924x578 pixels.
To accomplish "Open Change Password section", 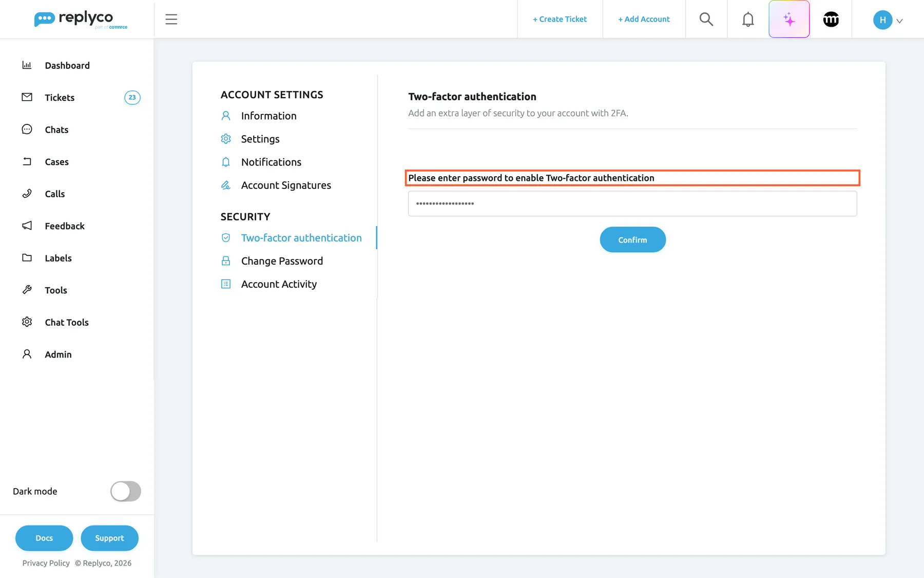I will 282,261.
